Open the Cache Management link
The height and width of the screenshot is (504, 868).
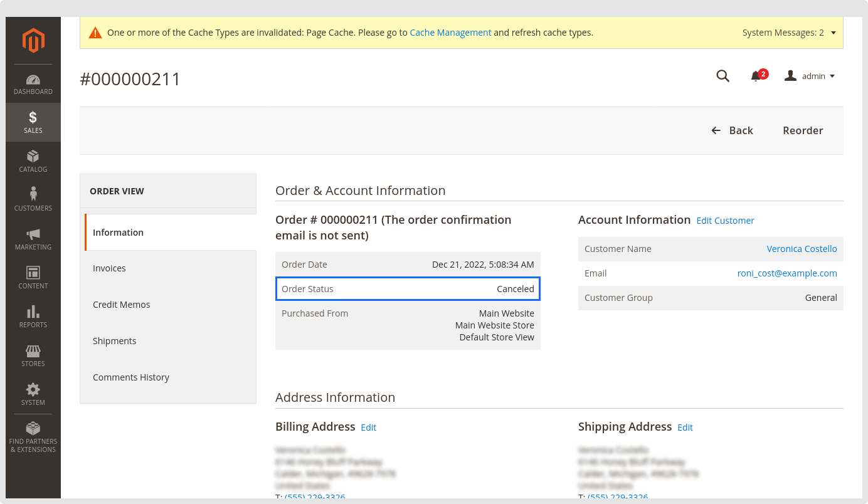click(450, 33)
